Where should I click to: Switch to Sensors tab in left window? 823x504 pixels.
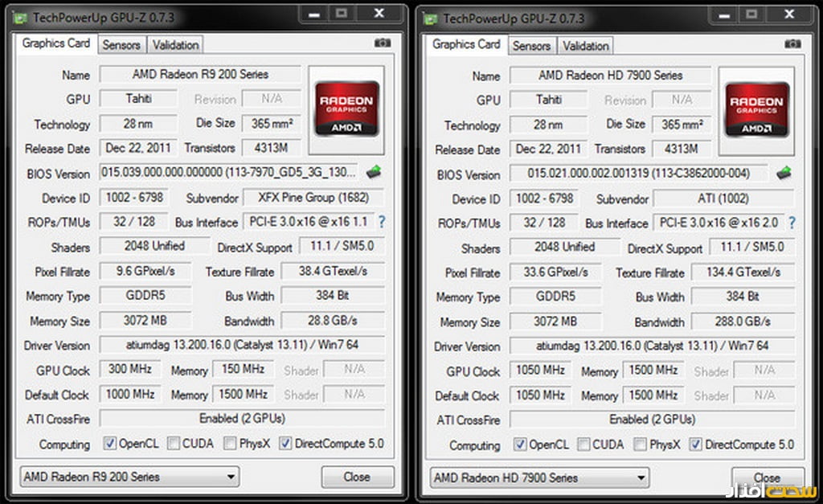[121, 45]
